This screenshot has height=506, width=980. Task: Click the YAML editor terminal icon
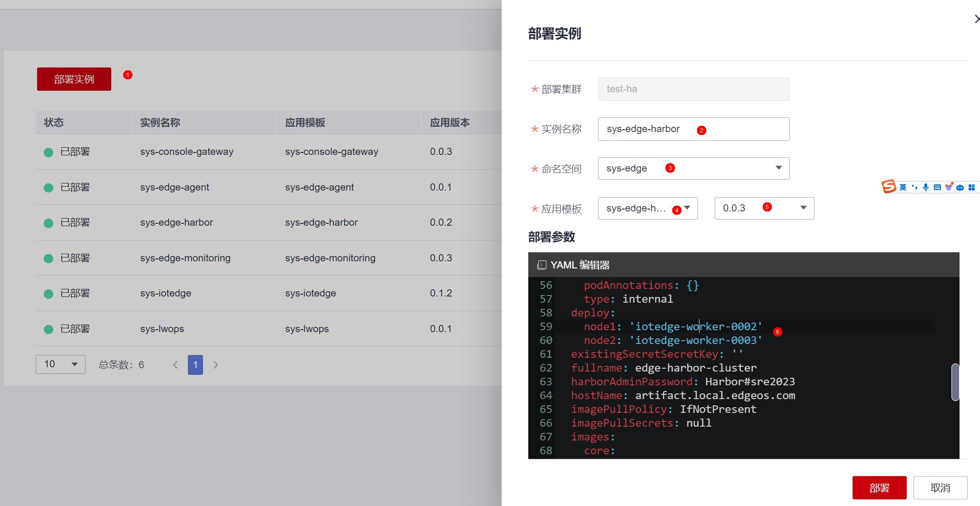pyautogui.click(x=542, y=265)
